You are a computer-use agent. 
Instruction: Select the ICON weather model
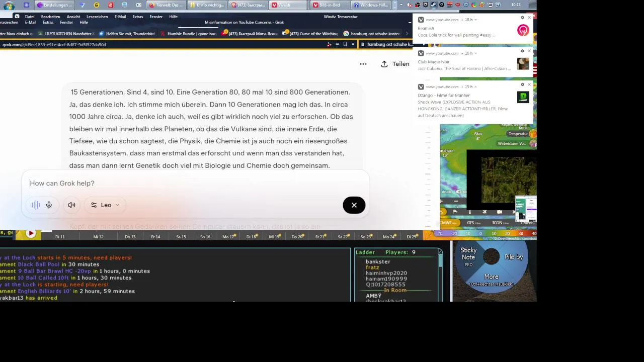click(500, 223)
